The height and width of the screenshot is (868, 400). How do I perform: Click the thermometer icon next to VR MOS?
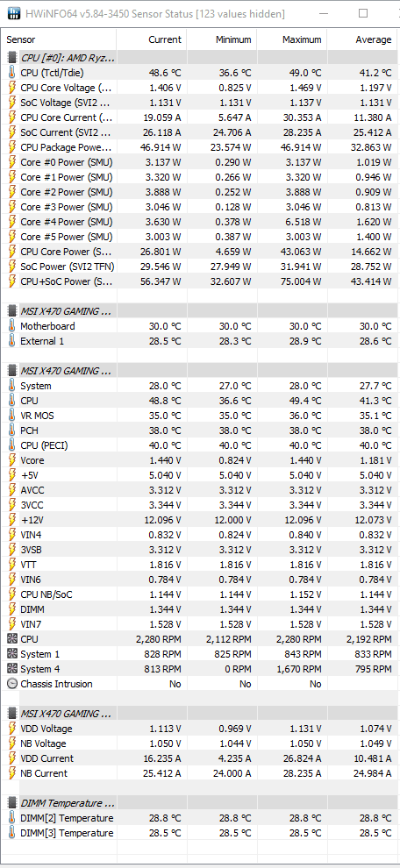pos(11,416)
